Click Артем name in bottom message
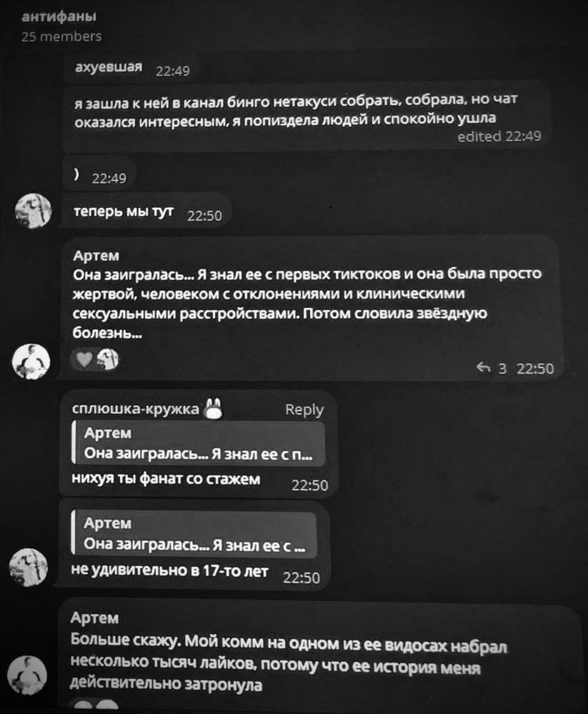The height and width of the screenshot is (714, 588). tap(94, 618)
